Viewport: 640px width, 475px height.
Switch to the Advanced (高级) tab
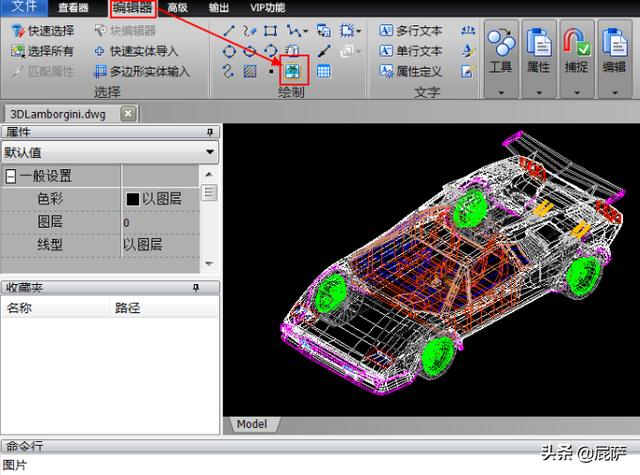pyautogui.click(x=177, y=8)
